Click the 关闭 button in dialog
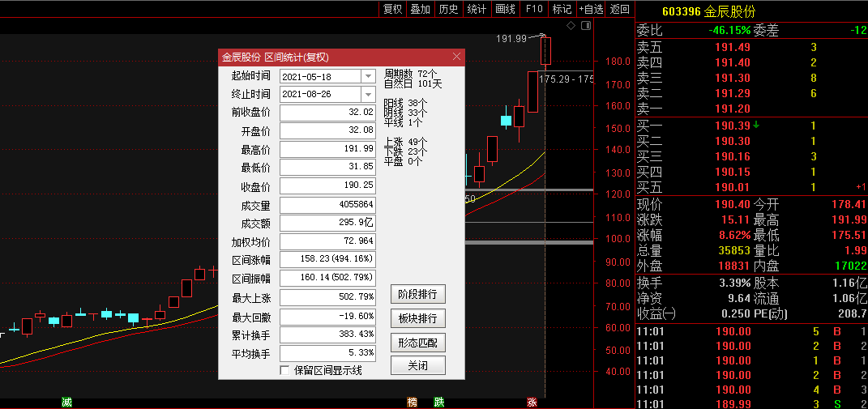 point(418,366)
